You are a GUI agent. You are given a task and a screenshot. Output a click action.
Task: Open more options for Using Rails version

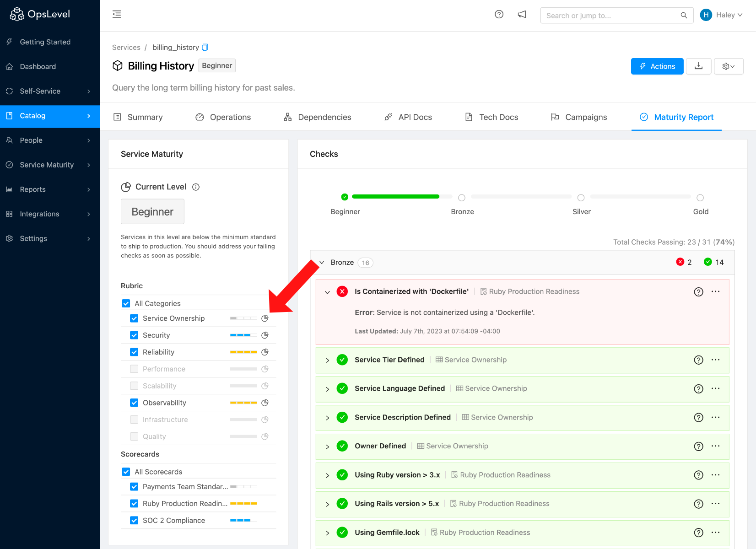(716, 503)
